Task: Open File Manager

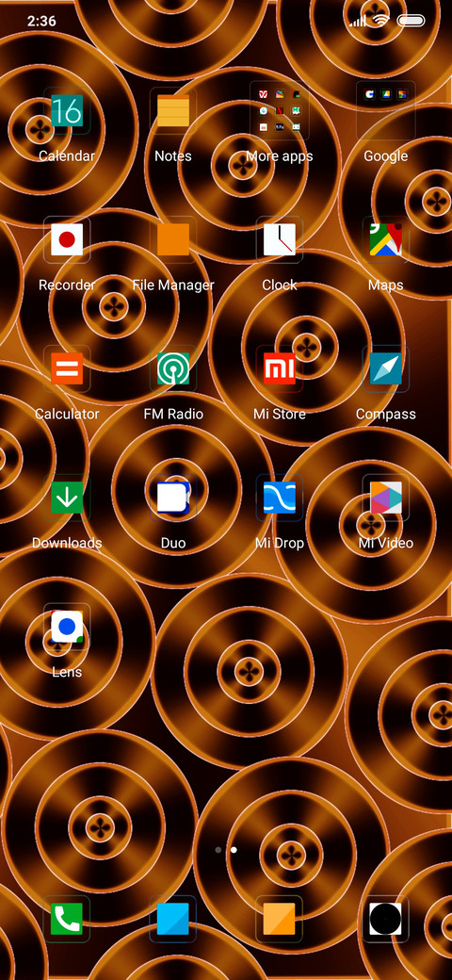Action: (x=173, y=240)
